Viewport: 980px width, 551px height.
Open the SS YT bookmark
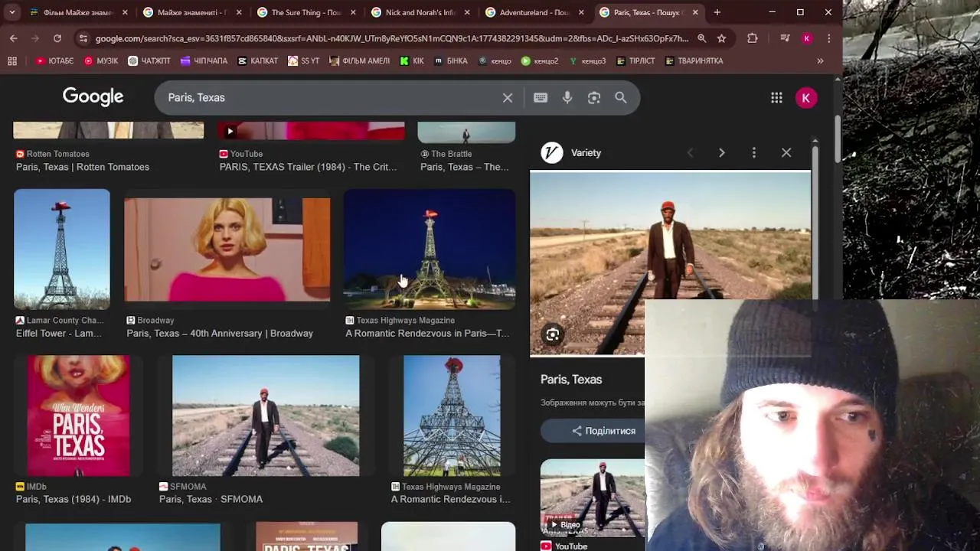(304, 60)
